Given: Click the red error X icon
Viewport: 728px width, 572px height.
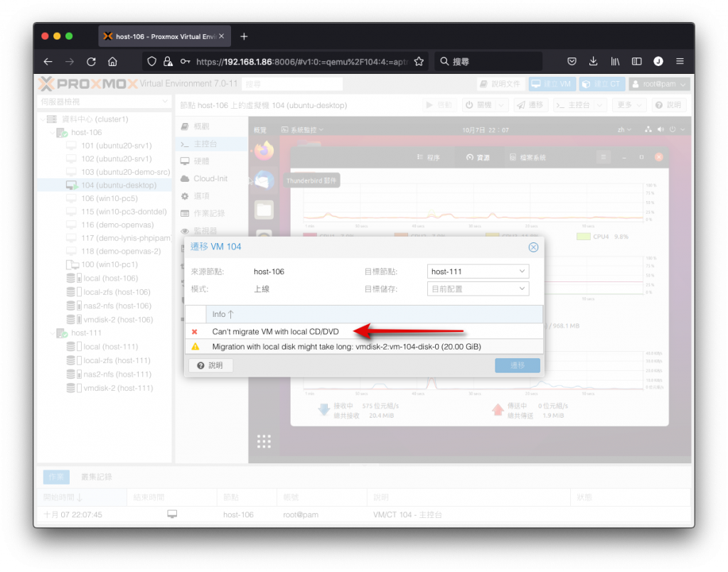Looking at the screenshot, I should pos(195,332).
